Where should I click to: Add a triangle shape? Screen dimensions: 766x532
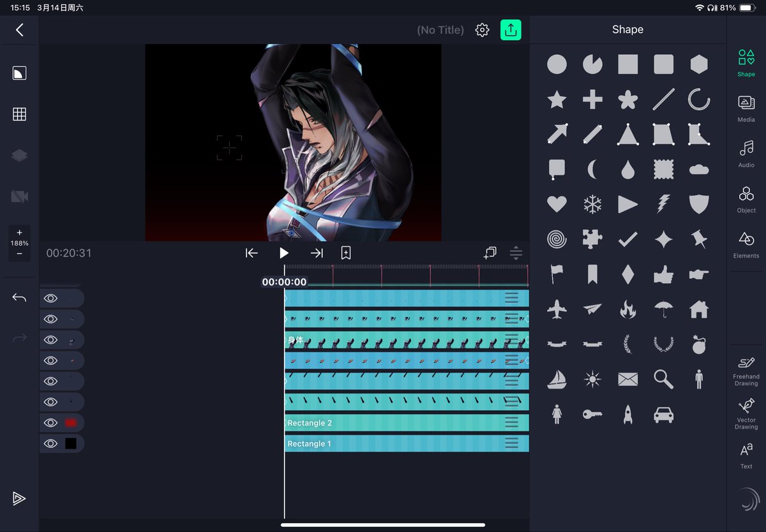628,134
